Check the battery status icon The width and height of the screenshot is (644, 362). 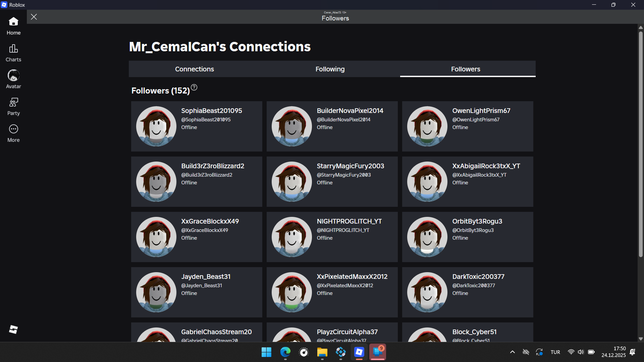(591, 352)
